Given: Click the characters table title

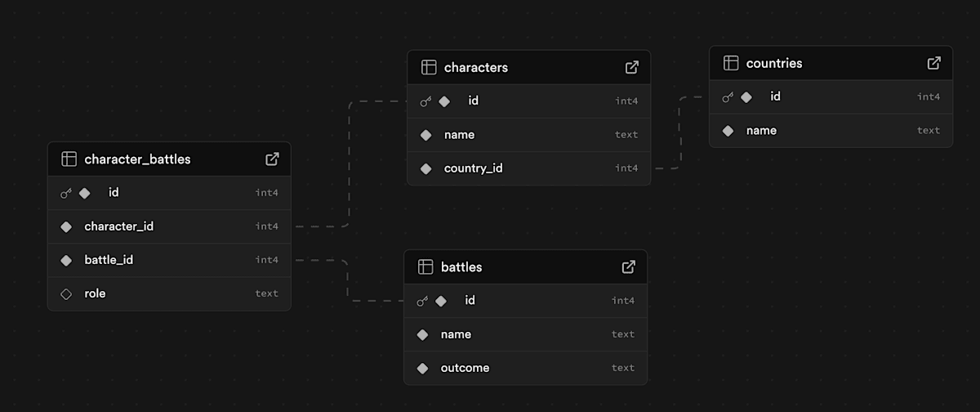Looking at the screenshot, I should coord(476,67).
